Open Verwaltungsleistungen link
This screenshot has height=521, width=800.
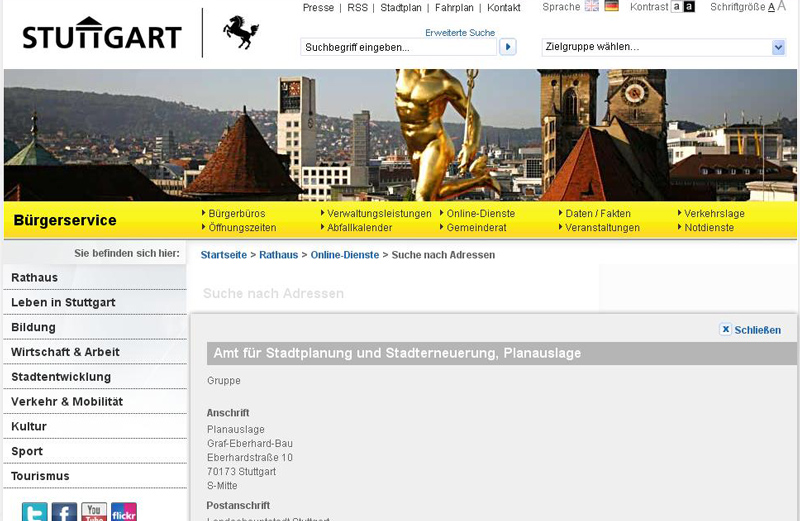[379, 213]
